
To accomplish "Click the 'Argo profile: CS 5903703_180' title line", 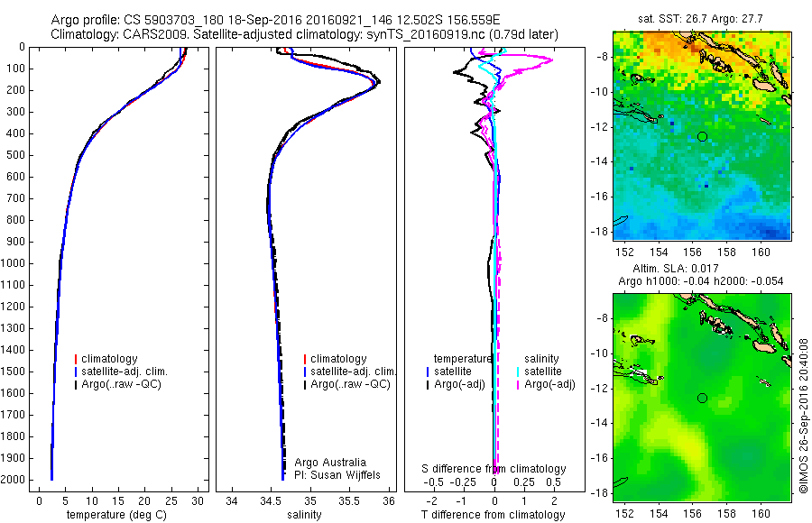I will 275,20.
